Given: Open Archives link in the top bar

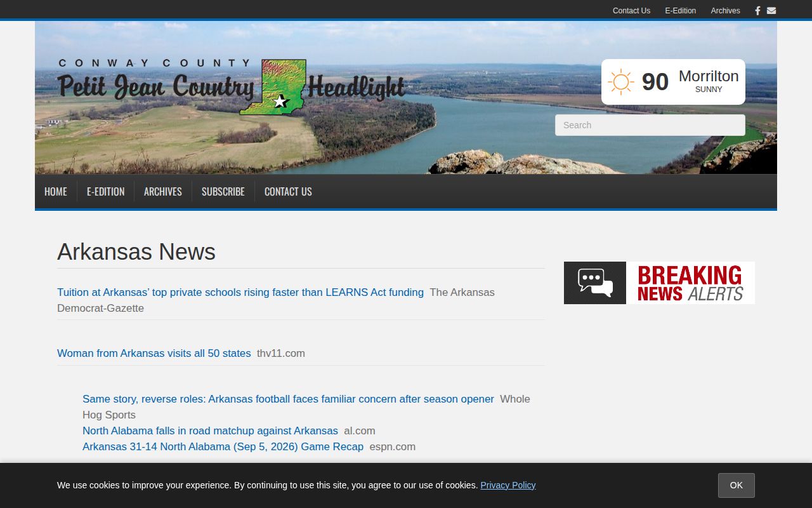Looking at the screenshot, I should [725, 10].
